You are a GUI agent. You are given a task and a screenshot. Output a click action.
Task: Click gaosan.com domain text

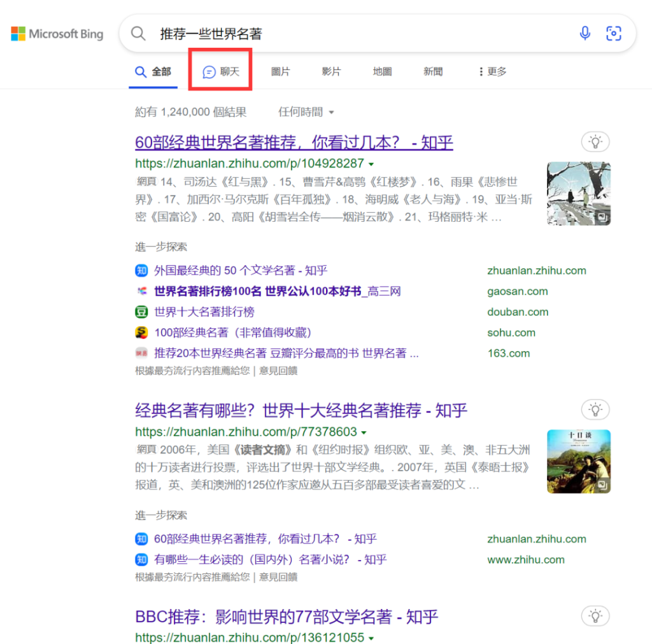[x=518, y=291]
